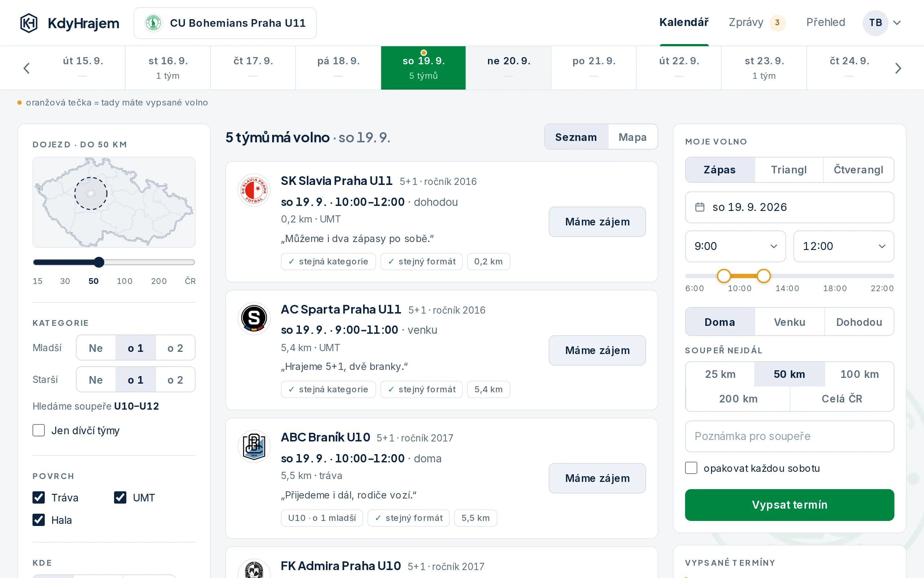
Task: Select the Dohodou location option
Action: [x=859, y=322]
